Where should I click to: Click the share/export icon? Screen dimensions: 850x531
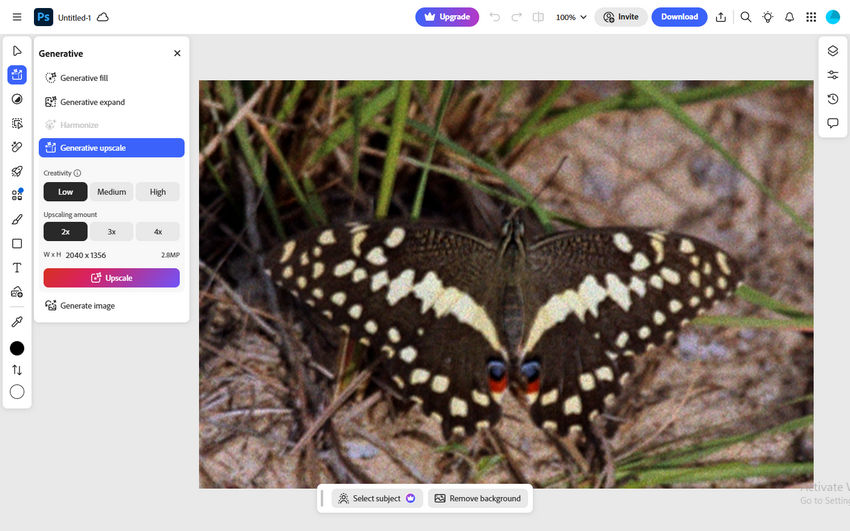click(x=720, y=17)
